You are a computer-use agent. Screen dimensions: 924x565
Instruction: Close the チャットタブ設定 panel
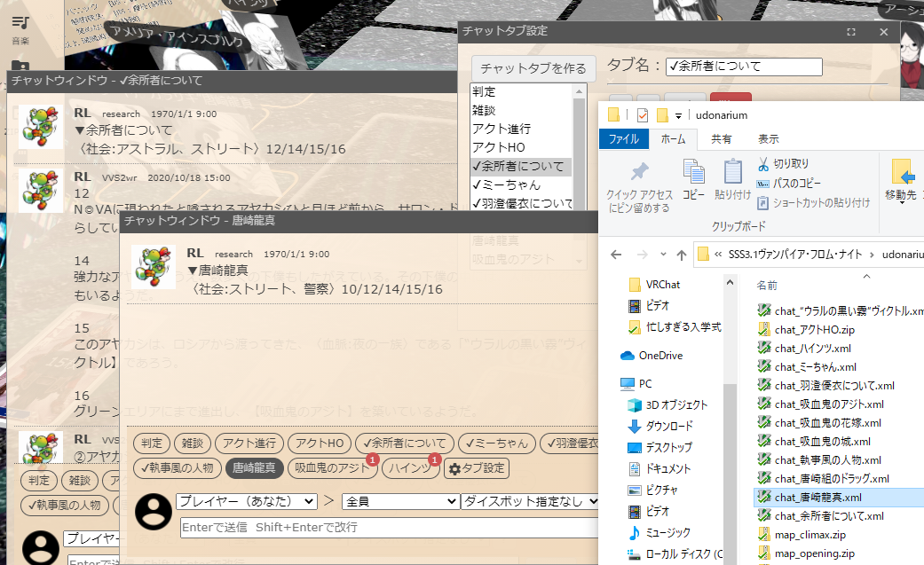pos(883,32)
